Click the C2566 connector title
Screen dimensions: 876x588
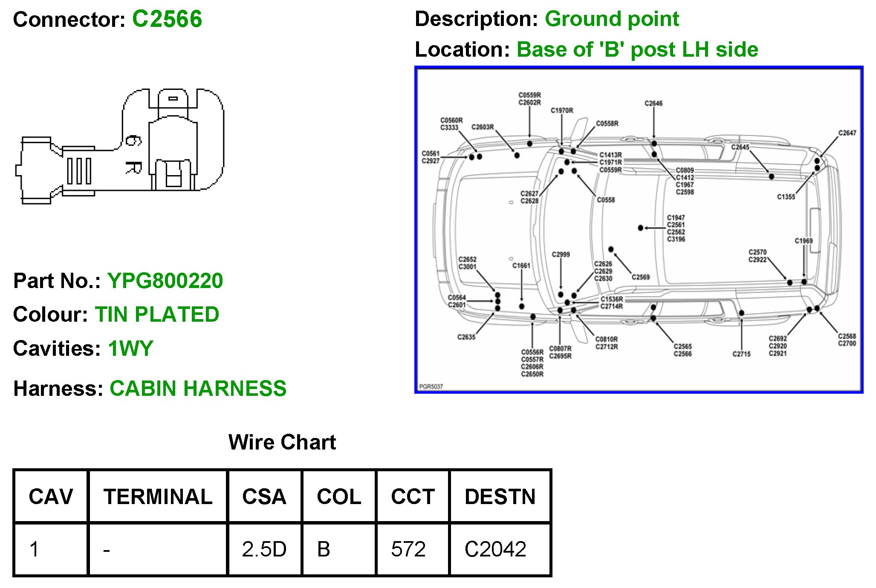(x=167, y=19)
